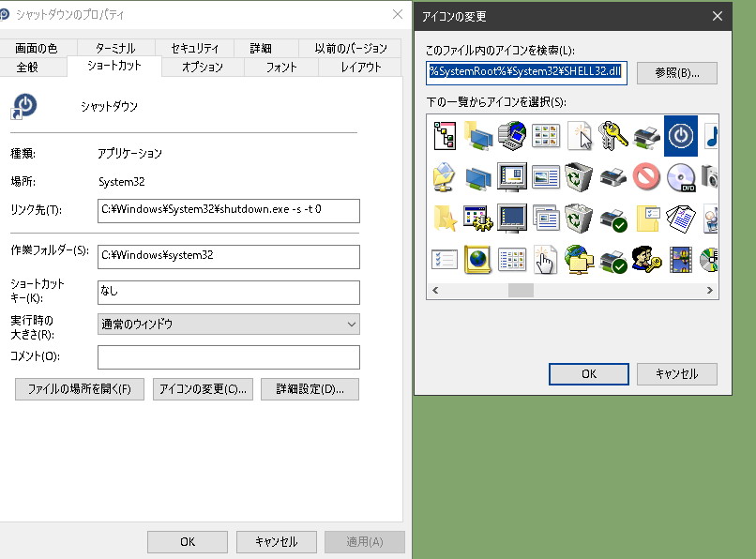Viewport: 756px width, 559px height.
Task: Click the SHELL32.dll path input field
Action: click(525, 72)
